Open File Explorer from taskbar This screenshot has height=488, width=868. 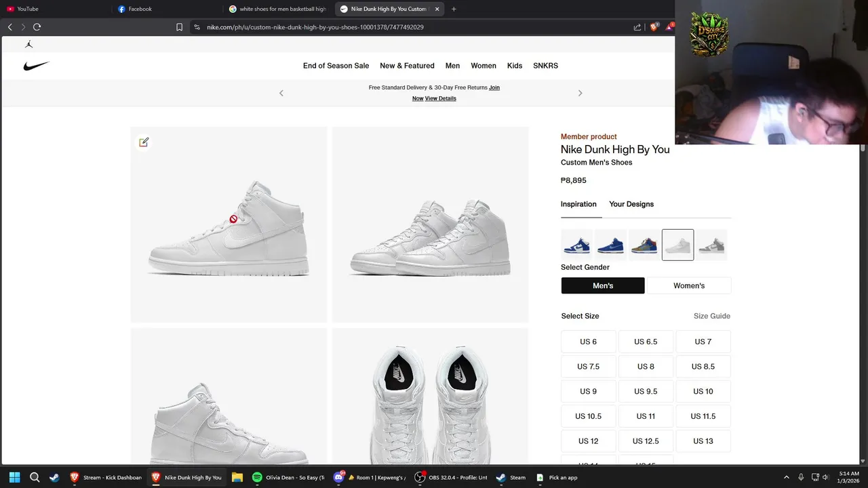(237, 477)
